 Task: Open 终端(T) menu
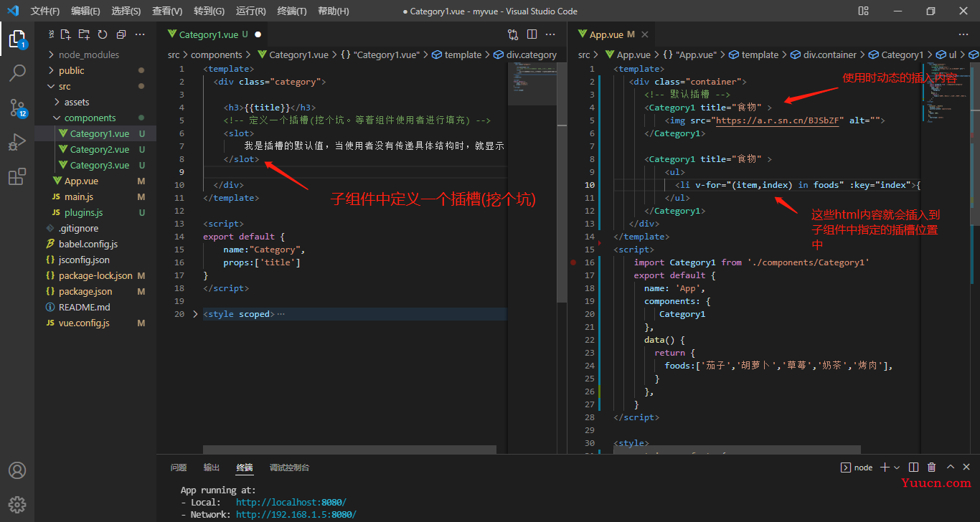click(x=292, y=11)
